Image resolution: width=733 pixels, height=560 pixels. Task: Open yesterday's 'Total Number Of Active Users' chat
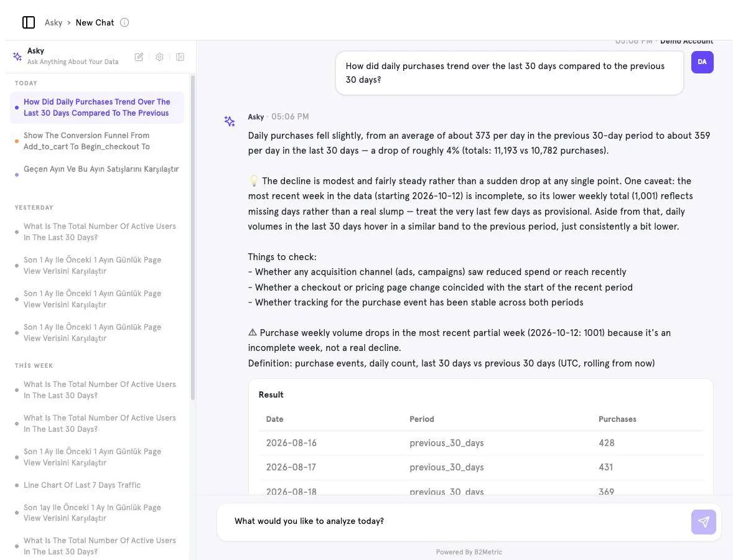tap(97, 232)
